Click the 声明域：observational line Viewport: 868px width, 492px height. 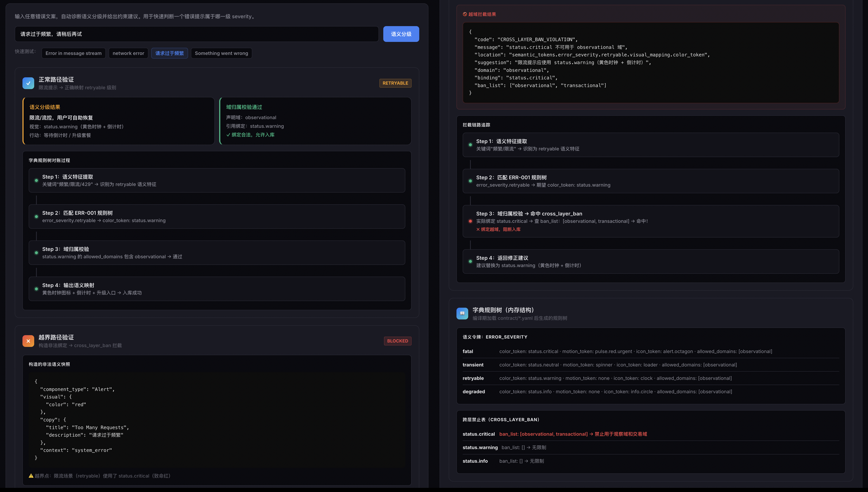251,118
